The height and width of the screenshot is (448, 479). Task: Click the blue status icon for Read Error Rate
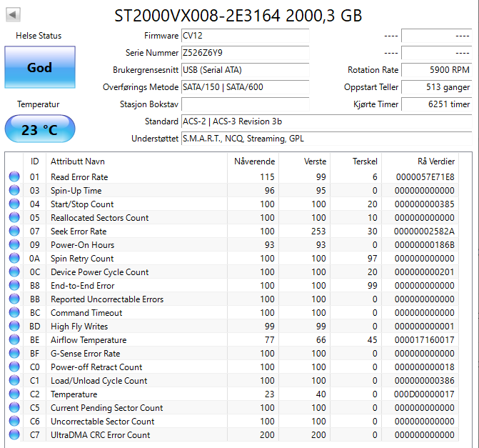14,177
